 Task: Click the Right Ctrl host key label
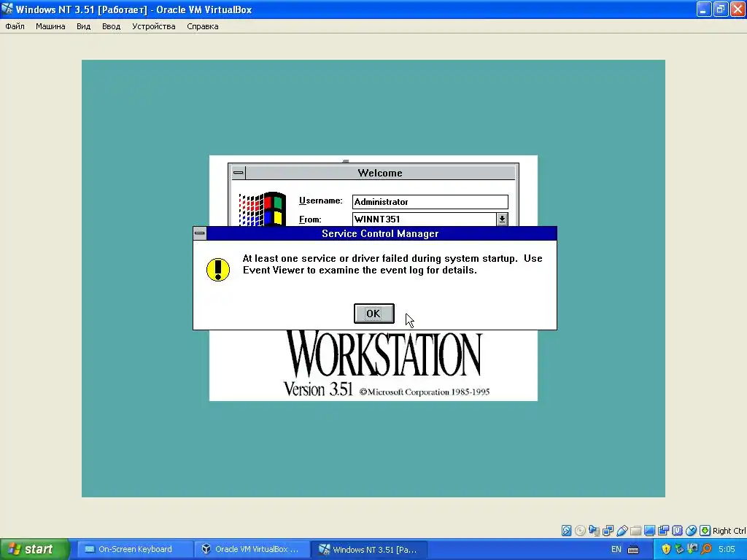(729, 531)
